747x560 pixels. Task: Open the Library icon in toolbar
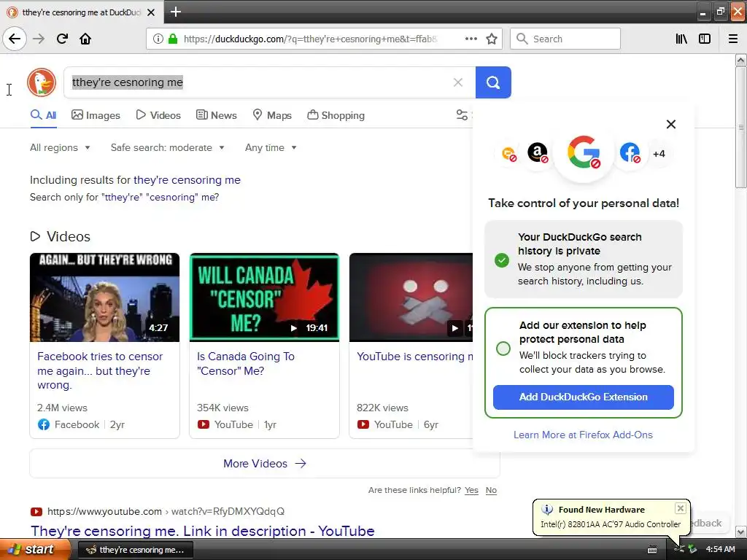click(x=681, y=39)
